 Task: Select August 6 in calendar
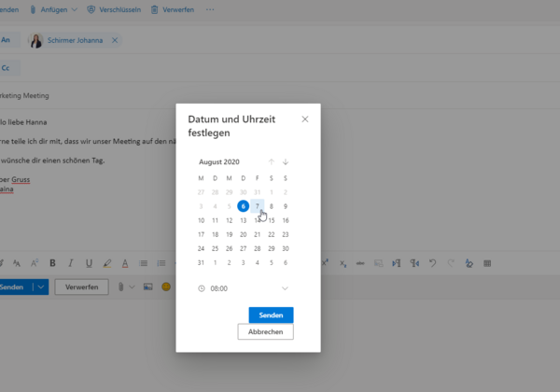(x=244, y=206)
